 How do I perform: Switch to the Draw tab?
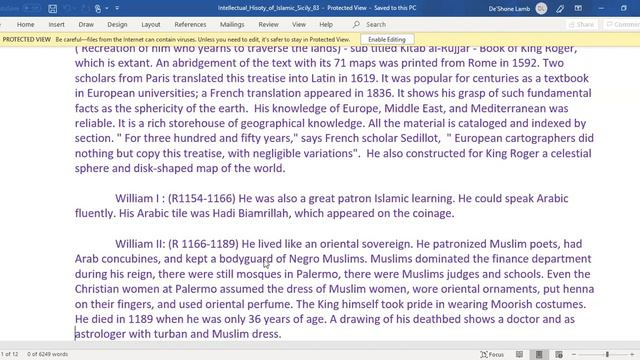coord(86,24)
